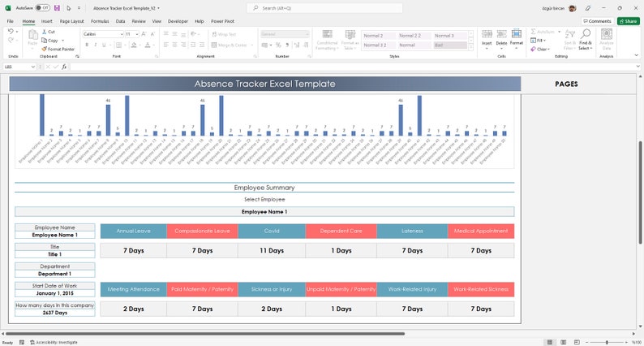The width and height of the screenshot is (644, 346).
Task: Collapse the ribbon chevron
Action: pos(637,55)
